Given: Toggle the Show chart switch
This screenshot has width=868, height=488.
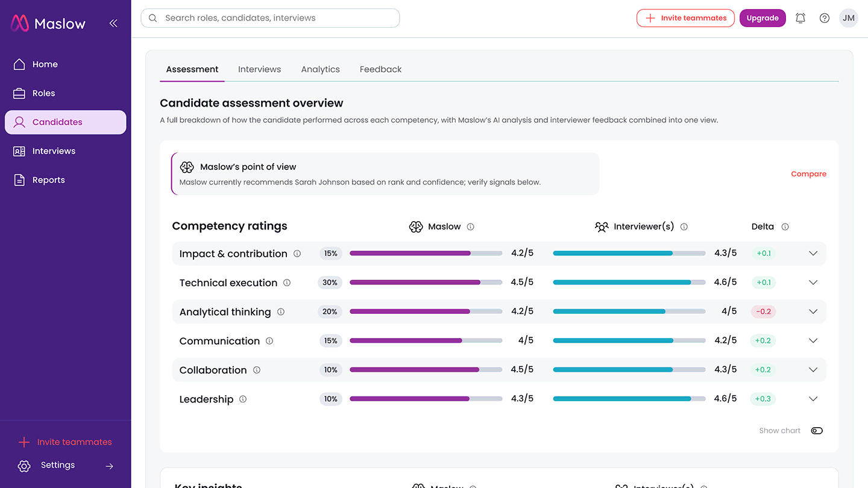Looking at the screenshot, I should [817, 431].
